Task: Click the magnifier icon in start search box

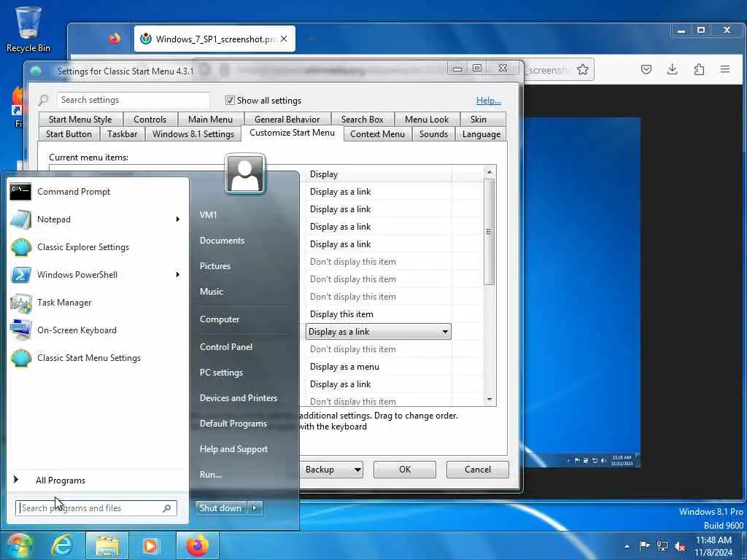Action: tap(167, 508)
